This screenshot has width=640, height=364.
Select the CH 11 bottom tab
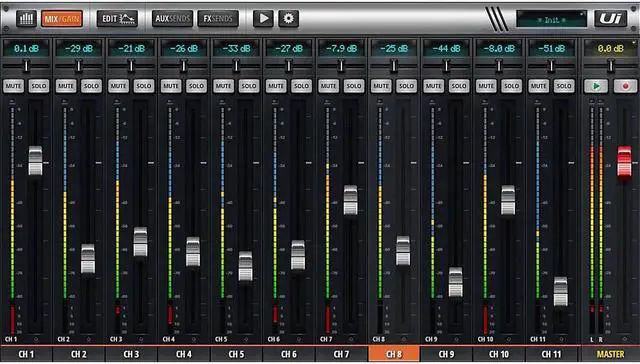point(551,354)
